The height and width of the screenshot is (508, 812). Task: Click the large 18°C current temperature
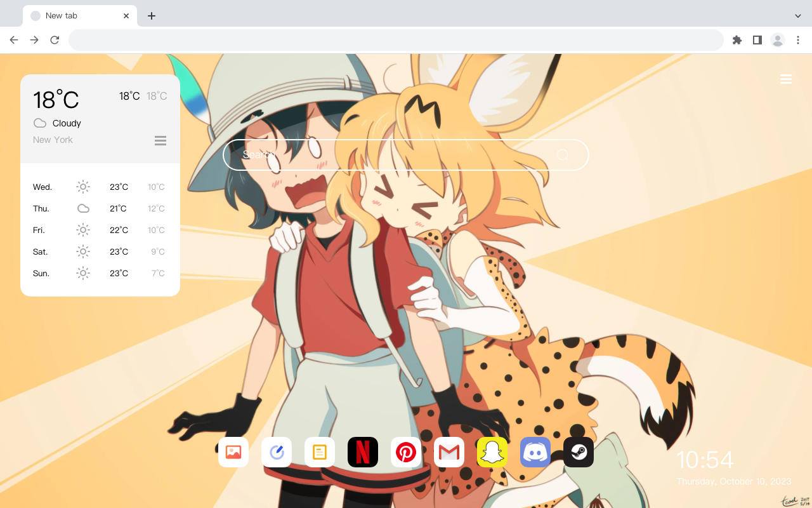tap(56, 100)
